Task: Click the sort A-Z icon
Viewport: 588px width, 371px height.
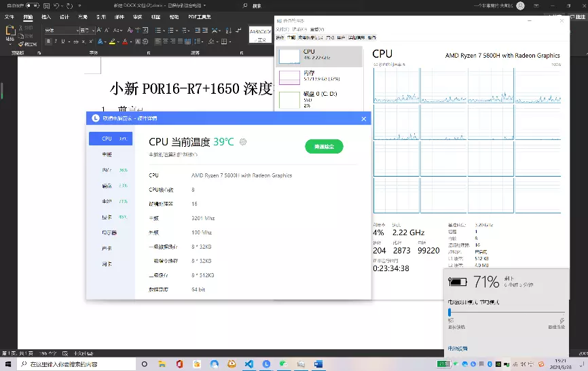Action: pos(228,30)
